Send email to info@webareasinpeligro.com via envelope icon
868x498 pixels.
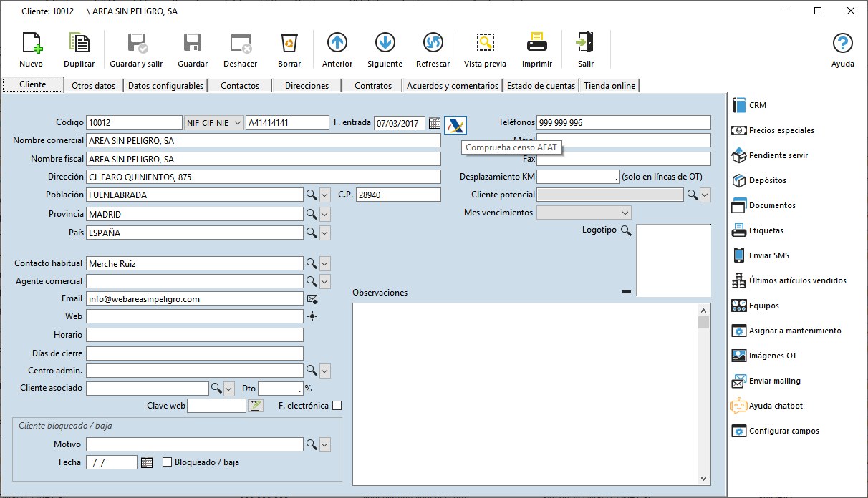(312, 299)
